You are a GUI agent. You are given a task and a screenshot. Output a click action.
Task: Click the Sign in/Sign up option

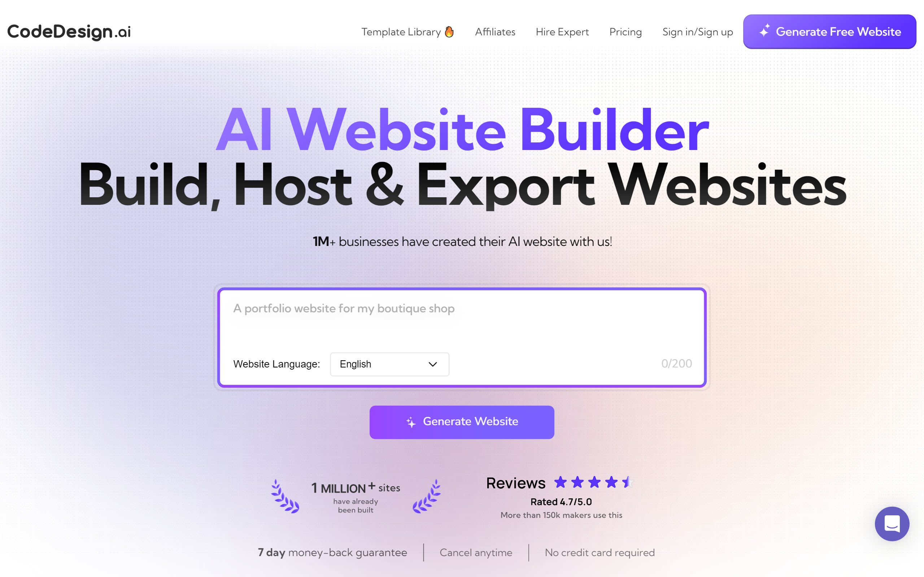coord(697,31)
